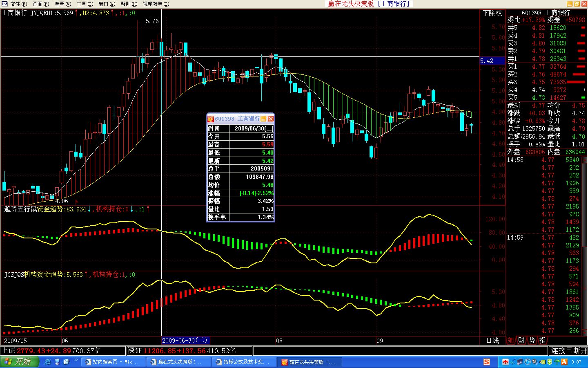The height and width of the screenshot is (368, 588).
Task: Expand the quick launch chevron
Action: (76, 360)
